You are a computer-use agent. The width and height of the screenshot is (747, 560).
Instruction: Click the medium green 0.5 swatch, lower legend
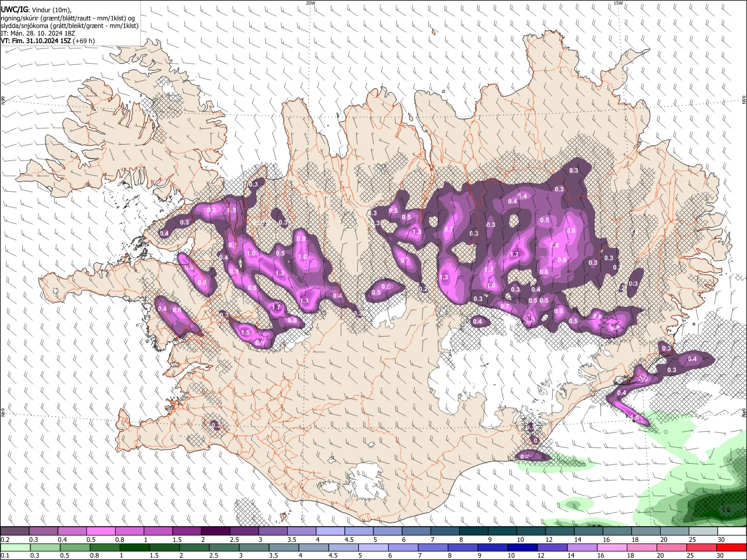point(75,548)
